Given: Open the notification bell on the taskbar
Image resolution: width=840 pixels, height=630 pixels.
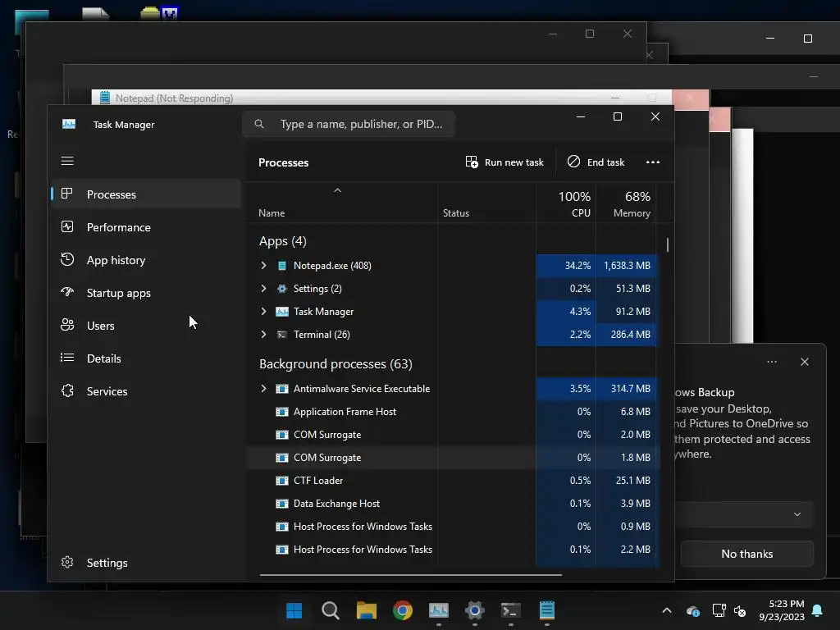Looking at the screenshot, I should 817,610.
